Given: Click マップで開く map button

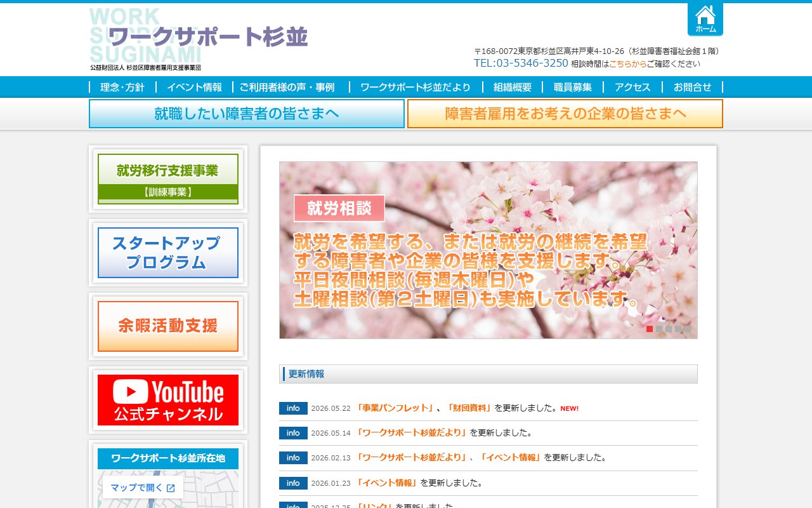Looking at the screenshot, I should click(x=143, y=488).
